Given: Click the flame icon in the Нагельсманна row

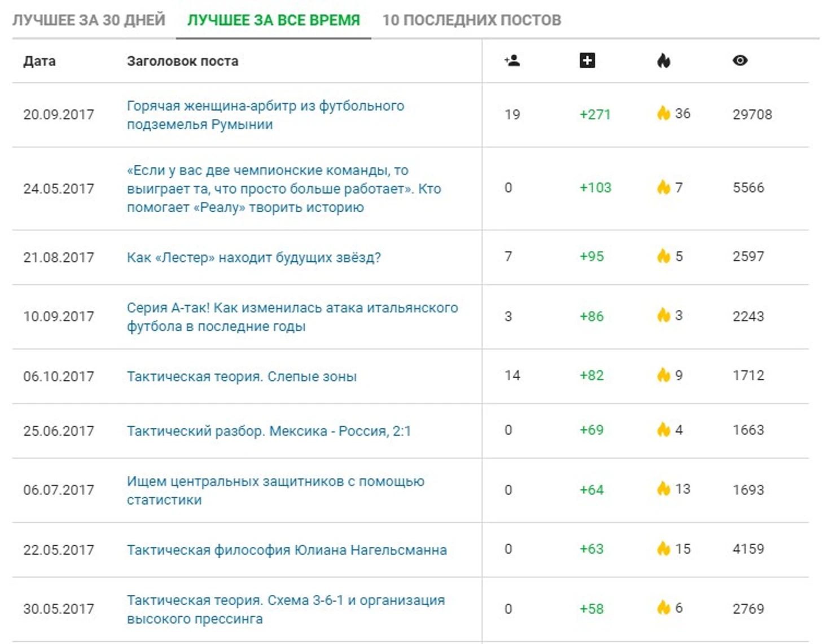Looking at the screenshot, I should coord(663,549).
